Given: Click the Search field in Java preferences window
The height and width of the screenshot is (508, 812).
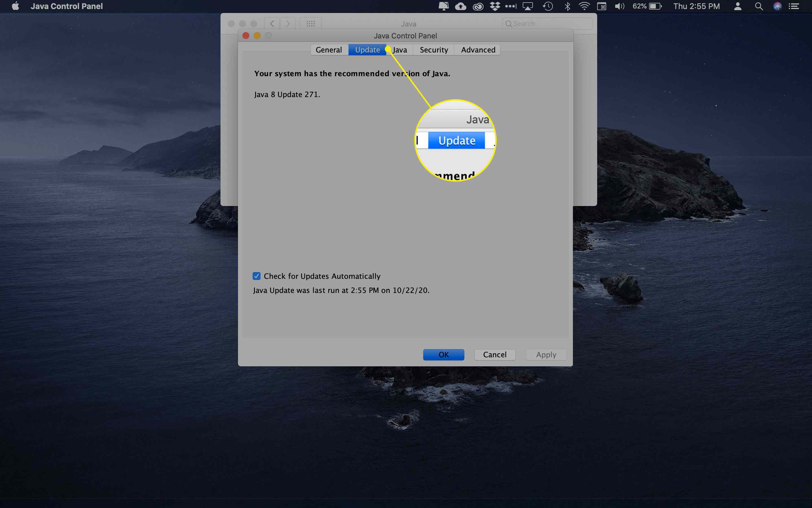Looking at the screenshot, I should [x=548, y=23].
